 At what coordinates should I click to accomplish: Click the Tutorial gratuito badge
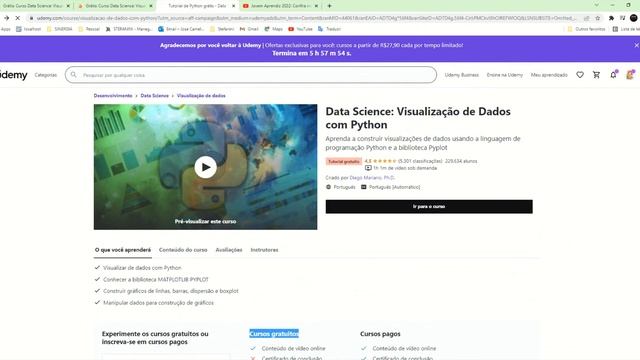click(344, 162)
